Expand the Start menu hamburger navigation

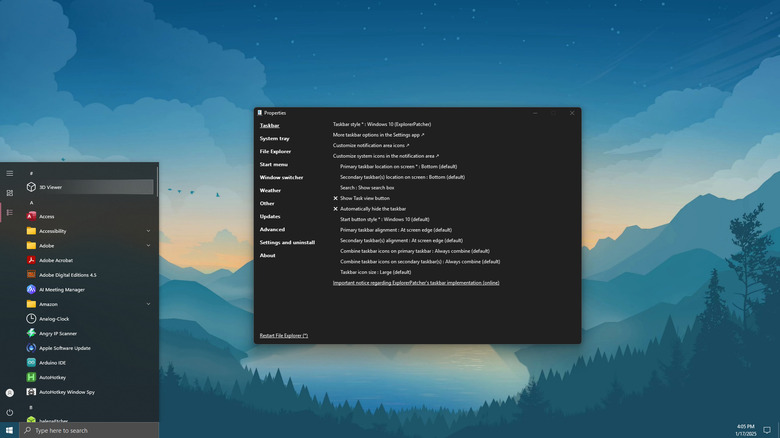[10, 173]
